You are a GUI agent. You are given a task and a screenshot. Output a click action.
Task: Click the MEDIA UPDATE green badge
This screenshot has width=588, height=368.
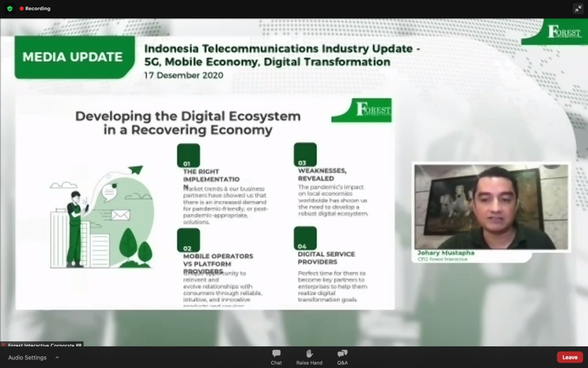73,57
